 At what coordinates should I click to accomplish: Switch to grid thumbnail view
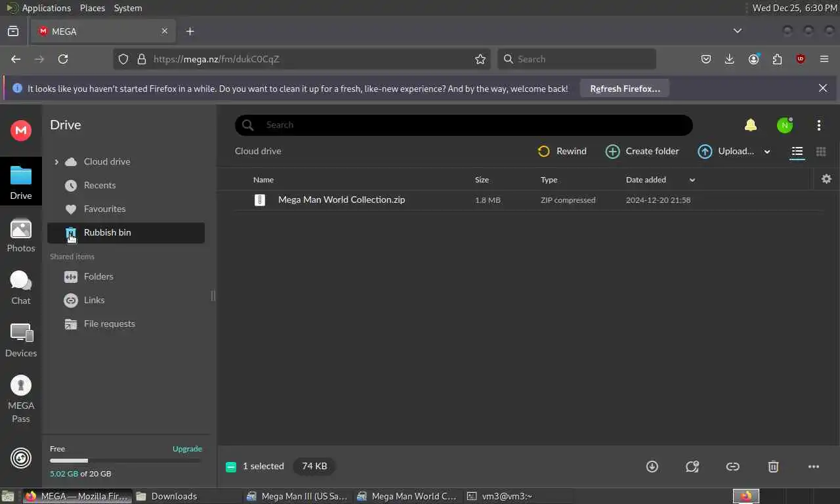[x=820, y=151]
